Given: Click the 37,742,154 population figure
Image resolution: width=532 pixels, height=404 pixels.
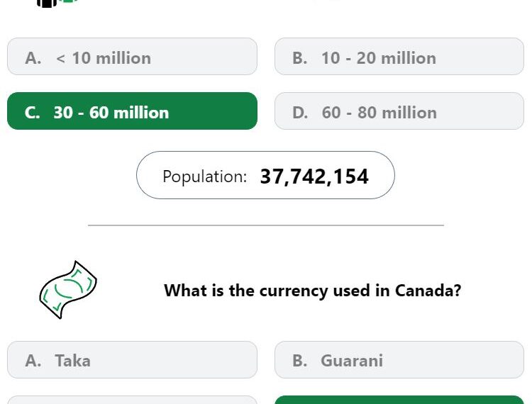Looking at the screenshot, I should pyautogui.click(x=314, y=176).
